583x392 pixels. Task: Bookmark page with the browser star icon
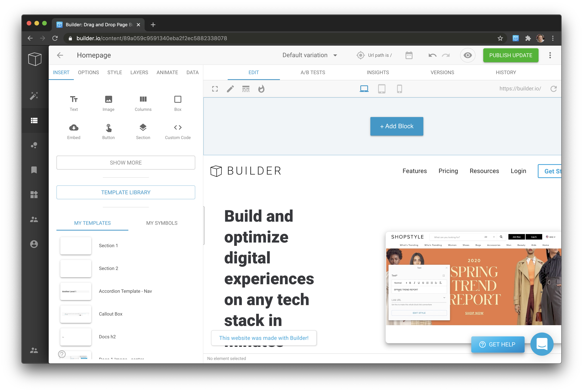[x=500, y=38]
